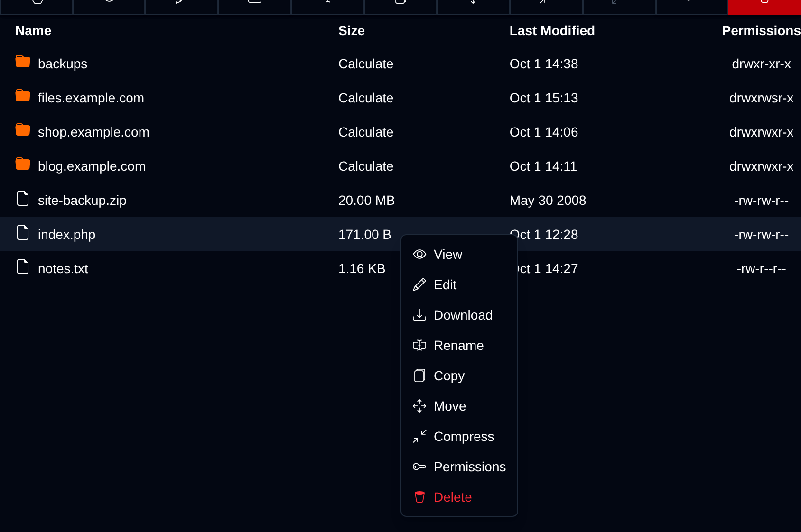Click the Oct 1 14:06 modified date

pyautogui.click(x=544, y=132)
